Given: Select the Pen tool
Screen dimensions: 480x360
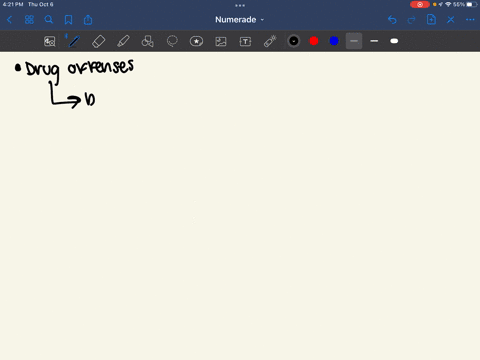Looking at the screenshot, I should pyautogui.click(x=74, y=41).
